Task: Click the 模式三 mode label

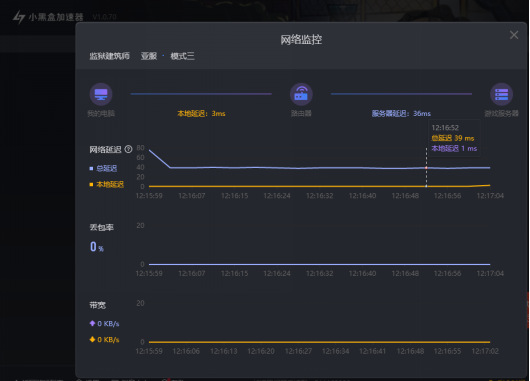Action: pos(183,56)
